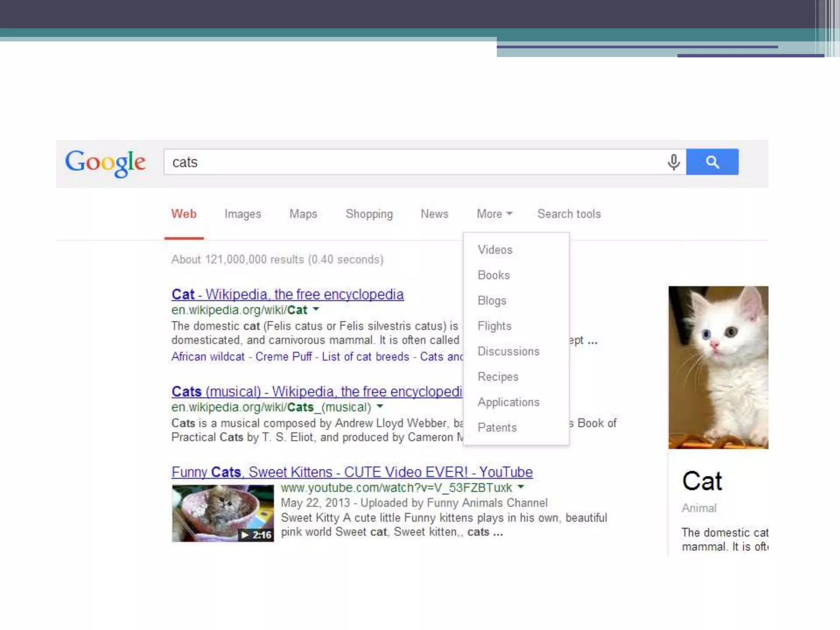Viewport: 840px width, 630px height.
Task: Click 'May 22, 2013 - Uploaded by' text
Action: click(352, 503)
